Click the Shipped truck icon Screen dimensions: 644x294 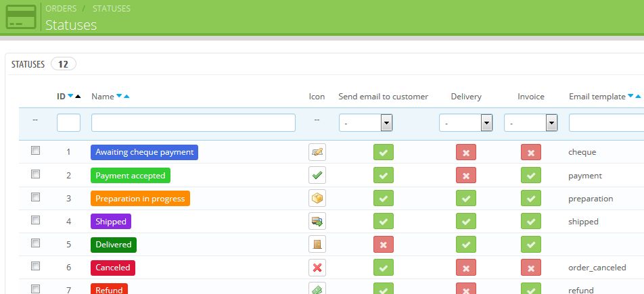(x=317, y=221)
